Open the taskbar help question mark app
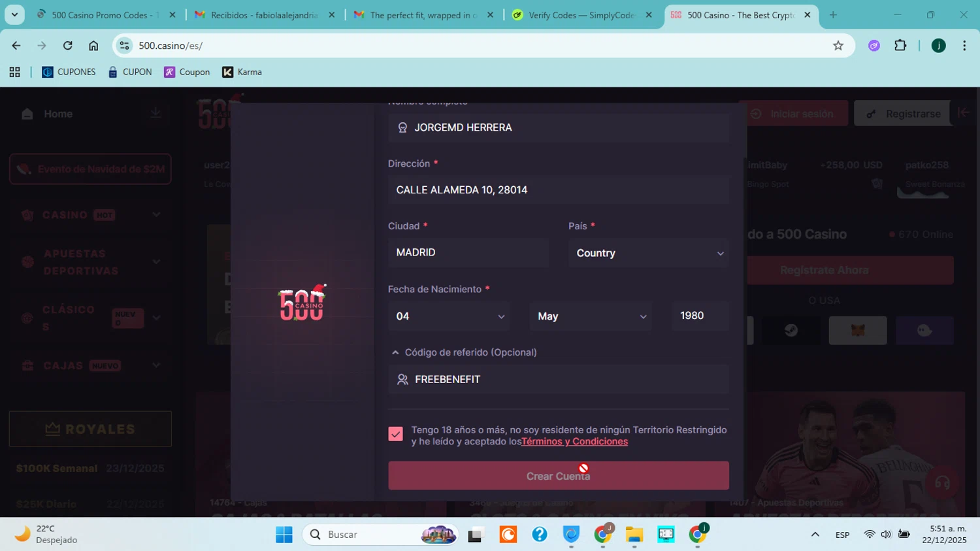The height and width of the screenshot is (551, 980). click(540, 535)
